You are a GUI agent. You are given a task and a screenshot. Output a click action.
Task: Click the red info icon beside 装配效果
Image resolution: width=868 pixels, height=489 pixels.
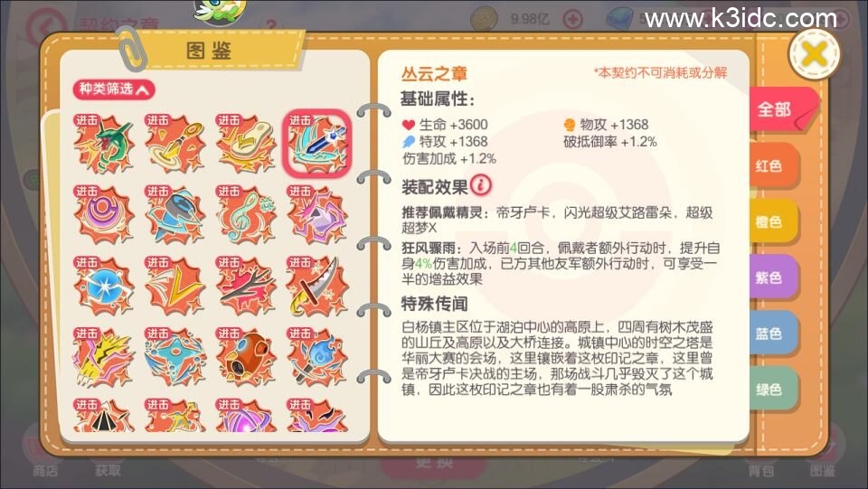(481, 185)
